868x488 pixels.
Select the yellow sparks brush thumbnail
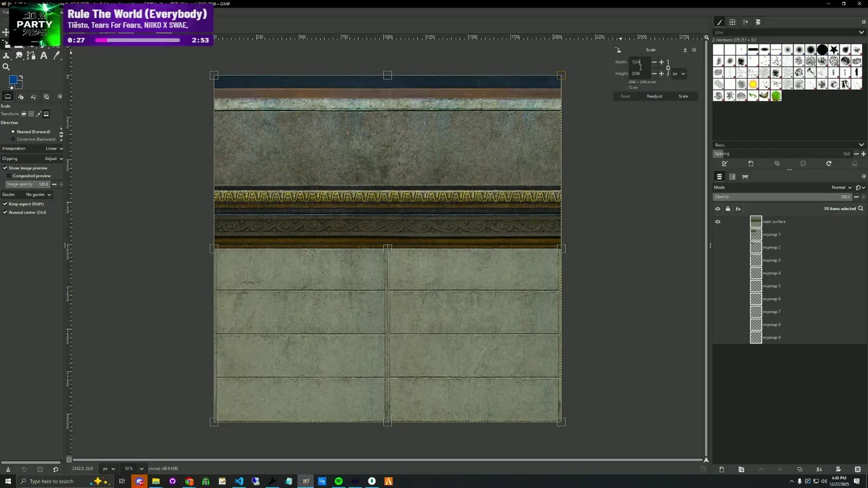tap(753, 84)
